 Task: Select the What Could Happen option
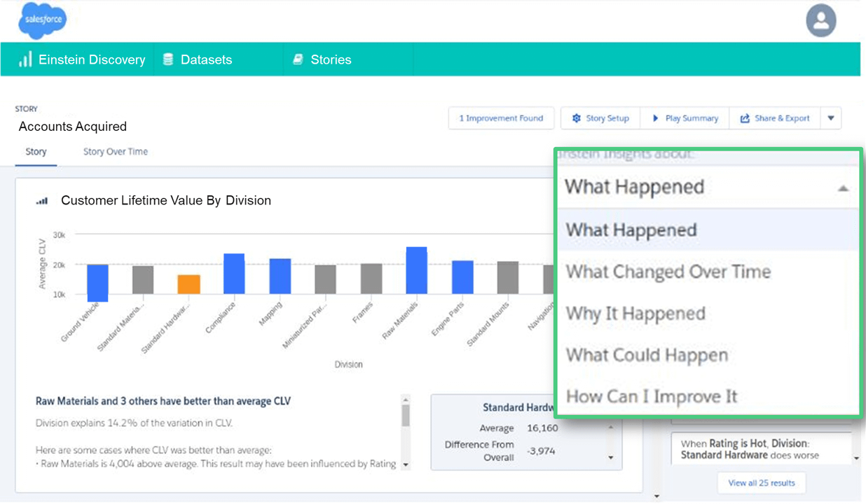tap(708, 355)
